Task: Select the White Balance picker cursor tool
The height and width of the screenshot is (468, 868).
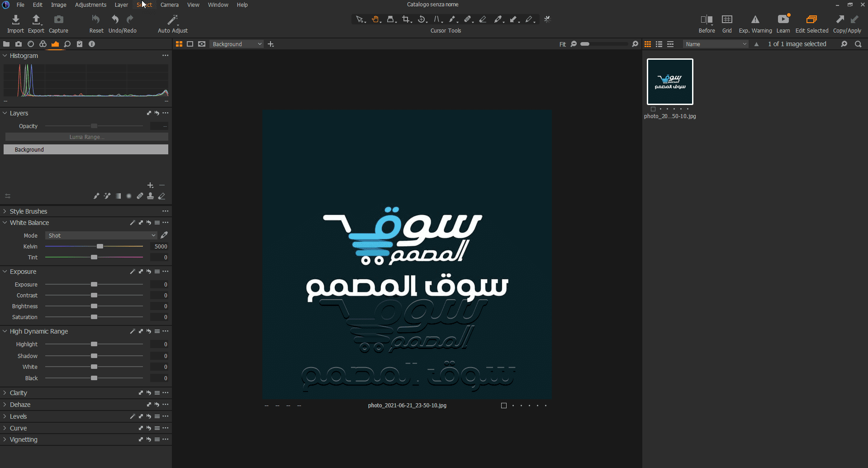Action: coord(498,19)
